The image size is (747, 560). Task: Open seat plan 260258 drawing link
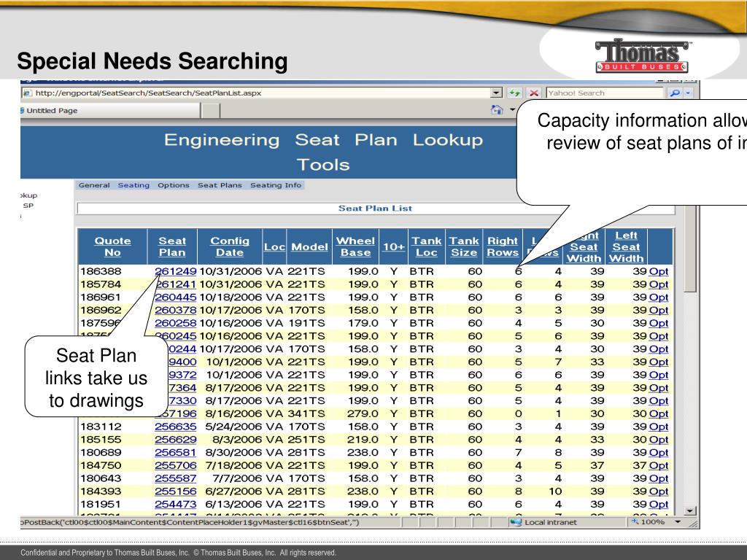tap(175, 323)
